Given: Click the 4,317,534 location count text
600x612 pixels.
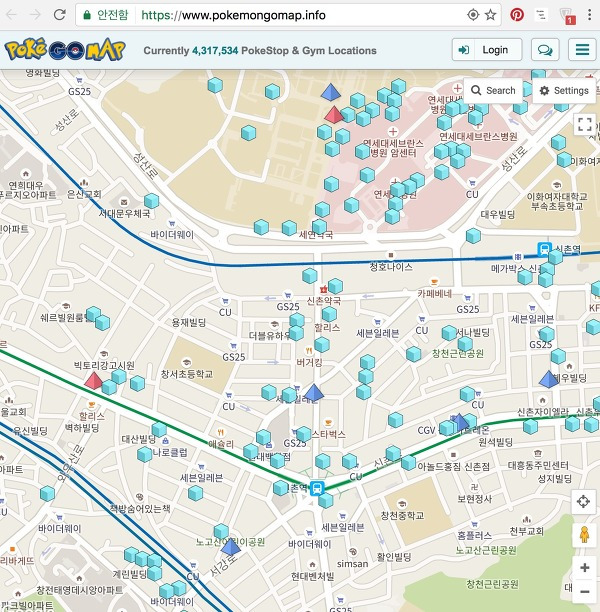Looking at the screenshot, I should (215, 51).
